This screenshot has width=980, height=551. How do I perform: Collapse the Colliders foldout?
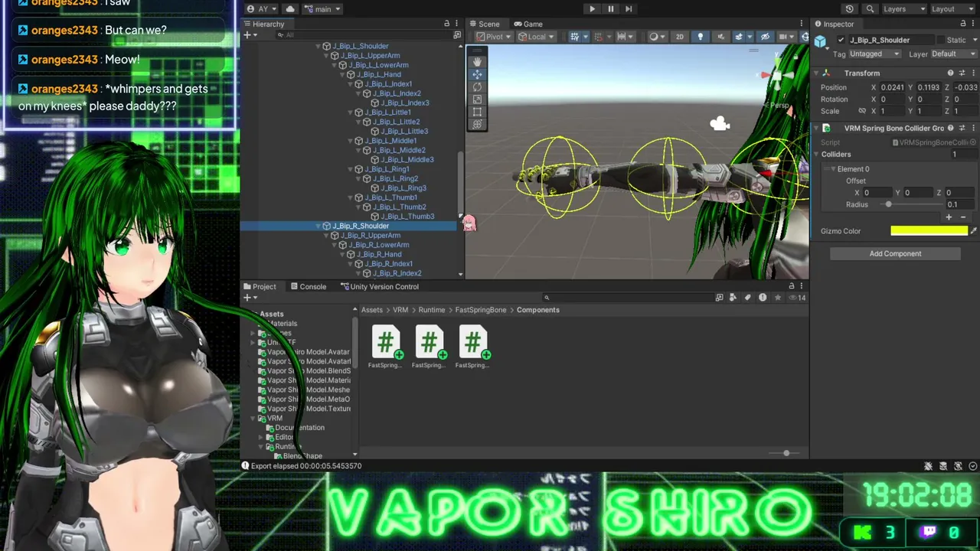tap(816, 155)
